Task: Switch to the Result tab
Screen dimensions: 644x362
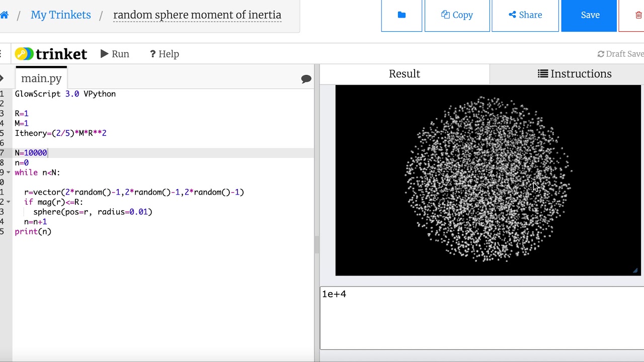Action: (405, 74)
